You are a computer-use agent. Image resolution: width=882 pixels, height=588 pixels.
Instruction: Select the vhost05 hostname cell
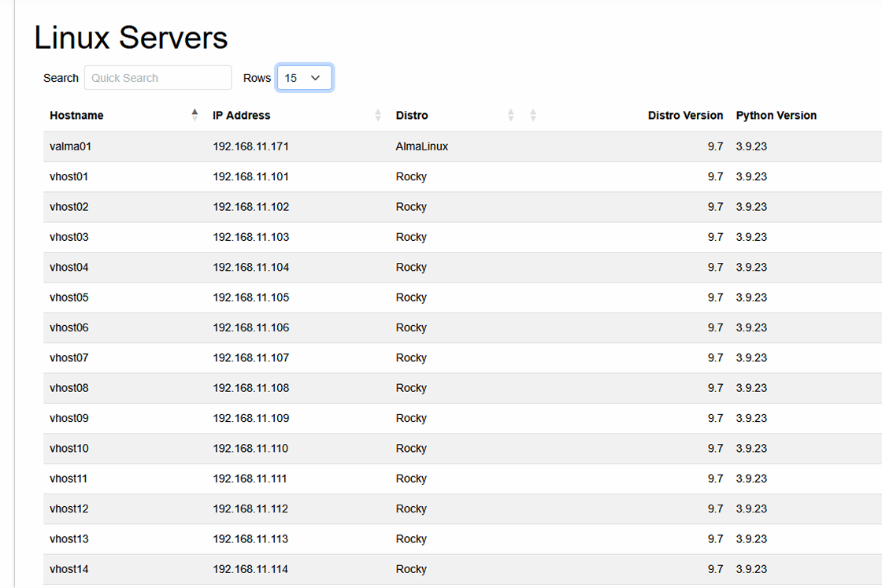[69, 298]
